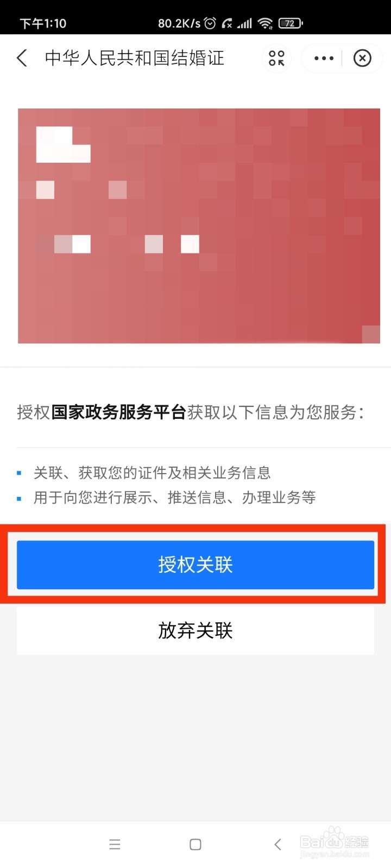Tap the battery indicator showing 72
The image size is (391, 868).
point(291,23)
